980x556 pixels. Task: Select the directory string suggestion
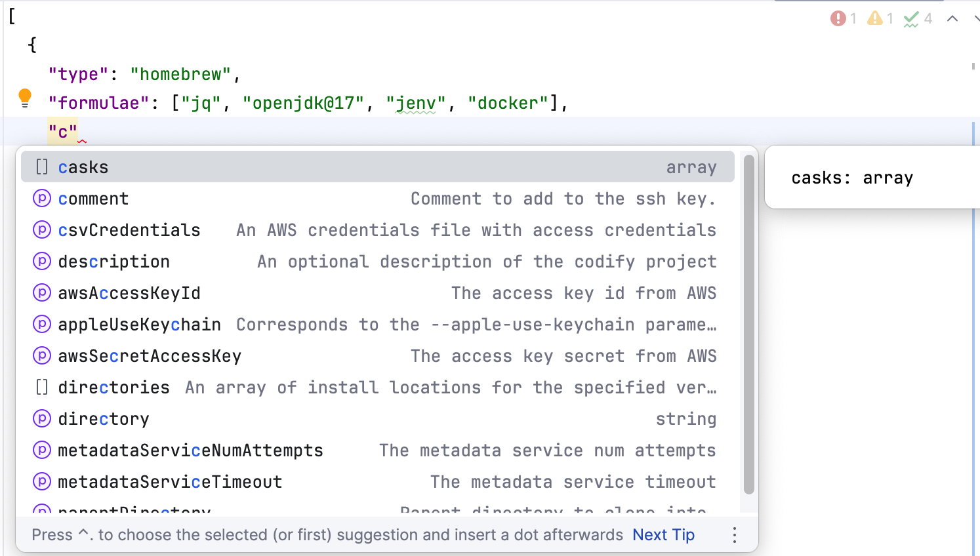[x=104, y=419]
